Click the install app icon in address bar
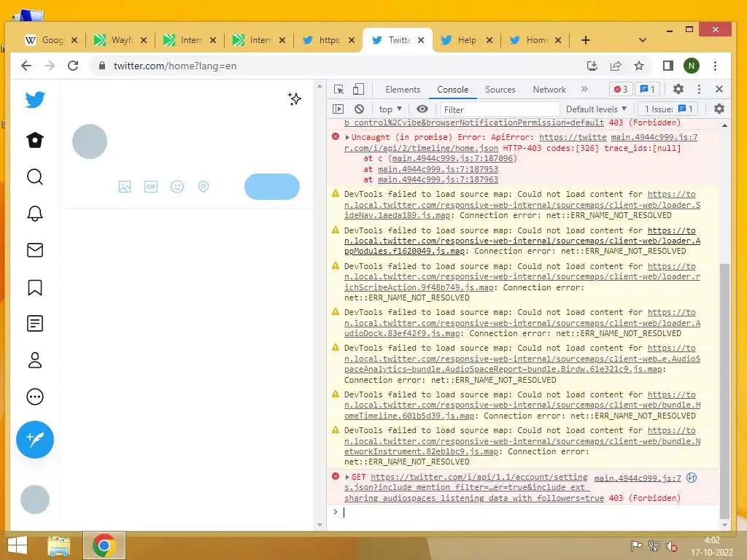Viewport: 747px width, 560px height. point(592,66)
